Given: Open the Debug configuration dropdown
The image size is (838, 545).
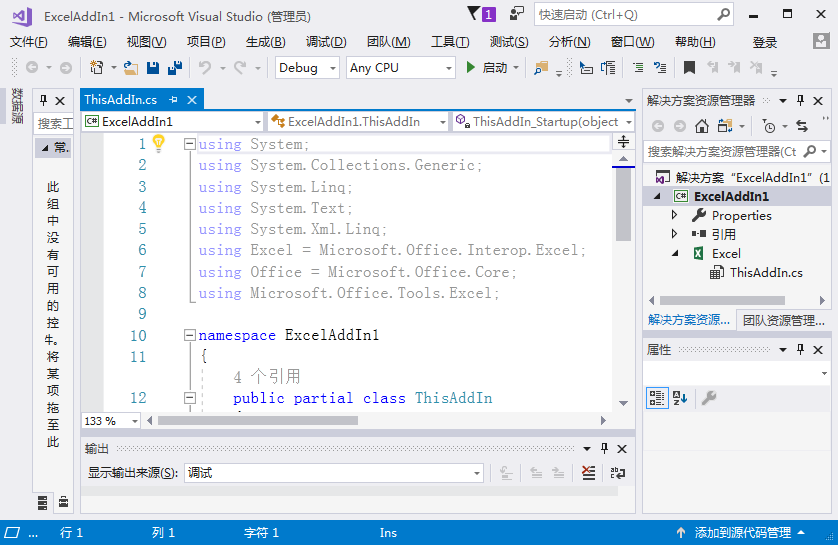Looking at the screenshot, I should pos(307,68).
